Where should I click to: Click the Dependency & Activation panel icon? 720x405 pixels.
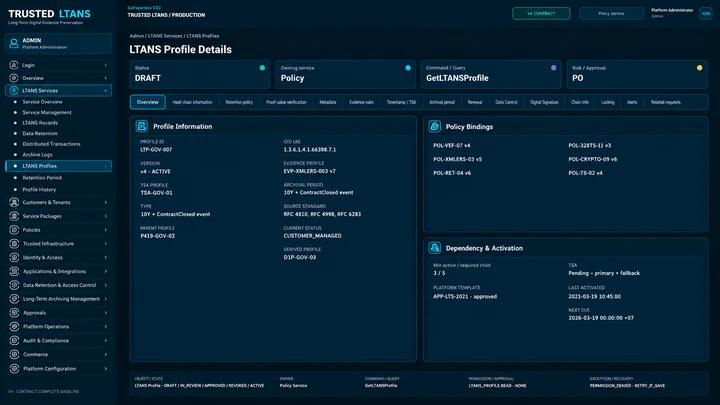tap(434, 248)
